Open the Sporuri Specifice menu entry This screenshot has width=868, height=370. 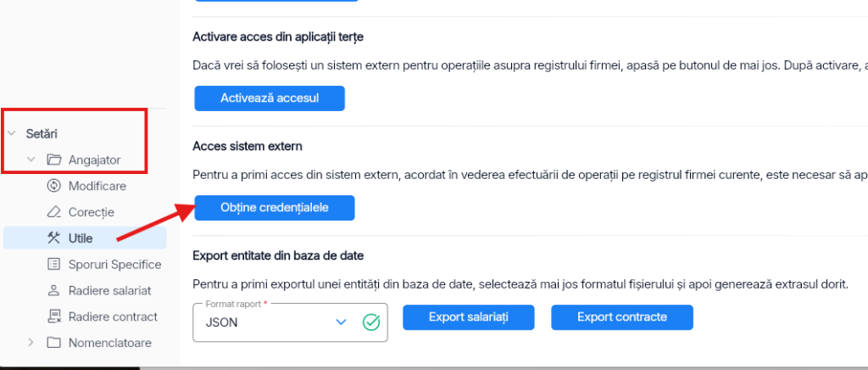85,264
